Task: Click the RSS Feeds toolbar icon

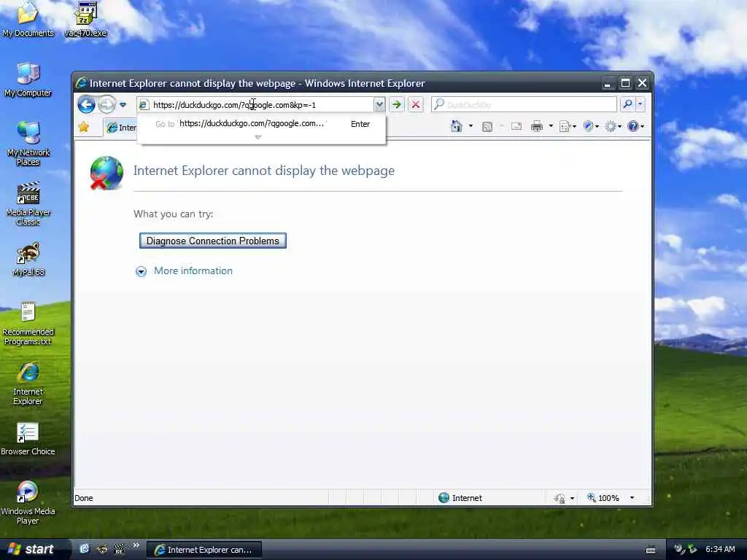Action: [x=487, y=126]
